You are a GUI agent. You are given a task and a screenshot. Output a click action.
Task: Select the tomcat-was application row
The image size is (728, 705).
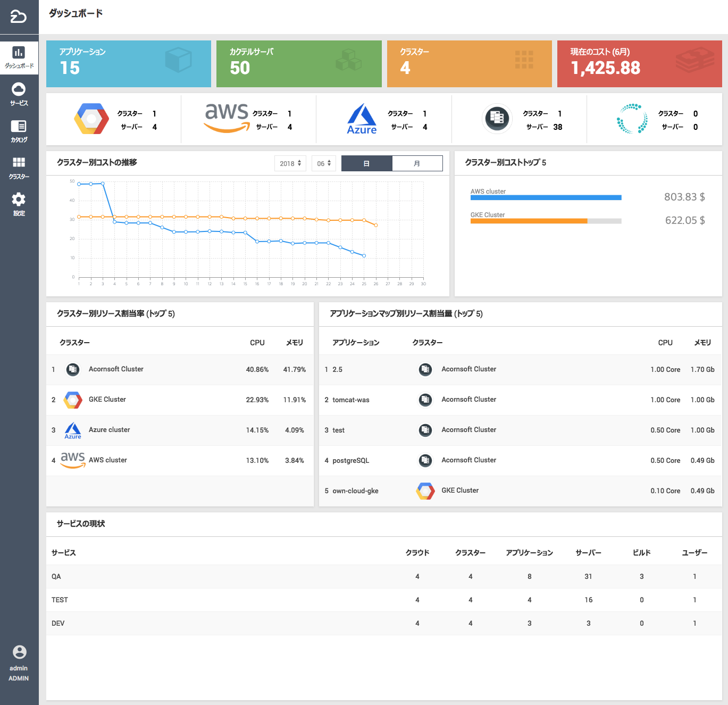click(520, 400)
